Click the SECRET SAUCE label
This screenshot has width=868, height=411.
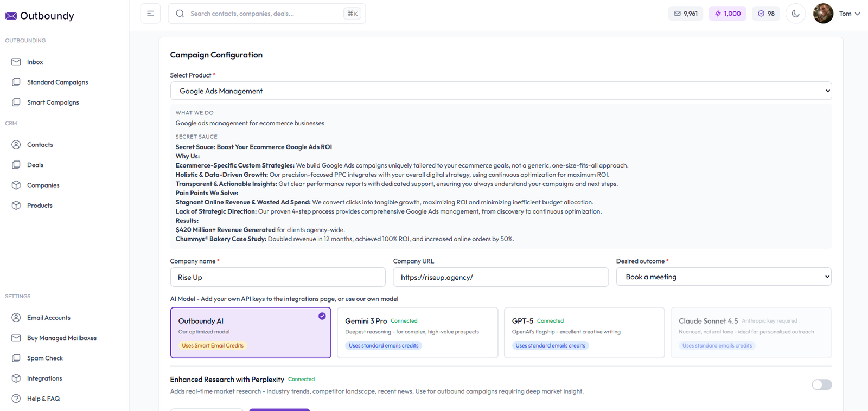[196, 137]
